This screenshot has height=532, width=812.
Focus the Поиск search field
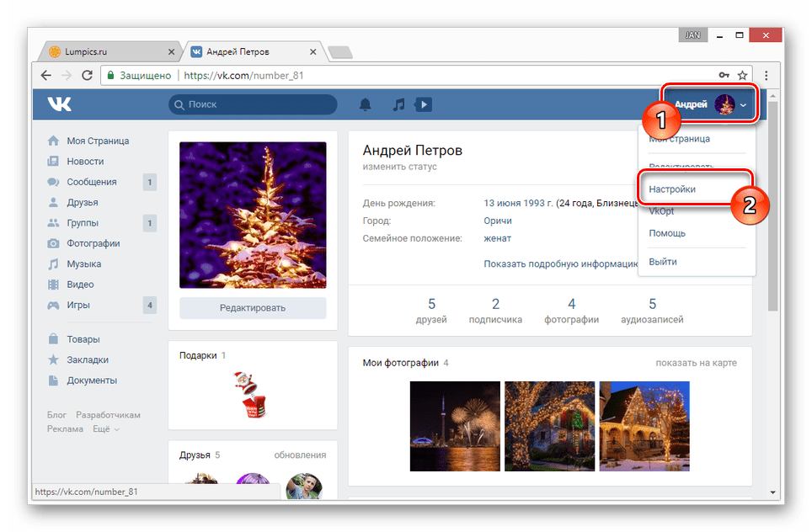253,104
